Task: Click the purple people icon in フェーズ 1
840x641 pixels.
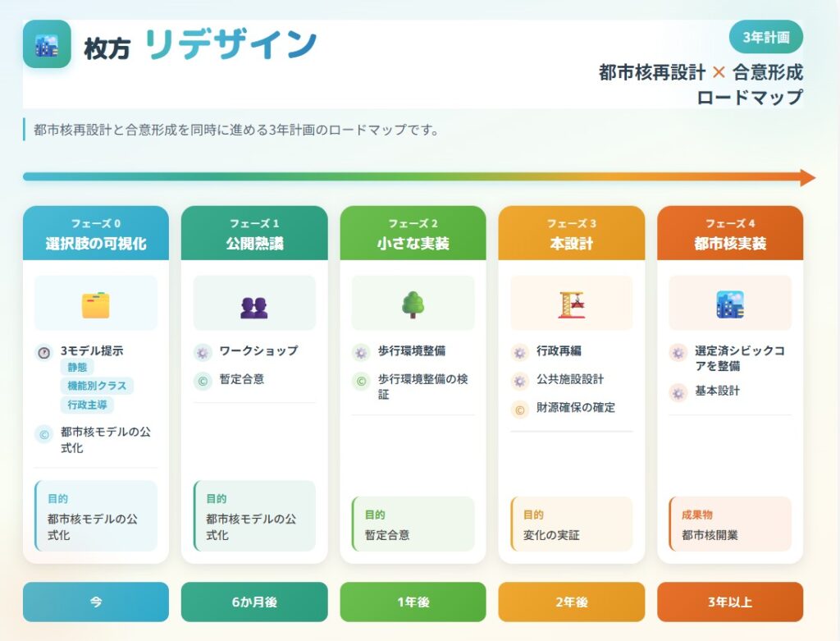Action: (x=254, y=305)
